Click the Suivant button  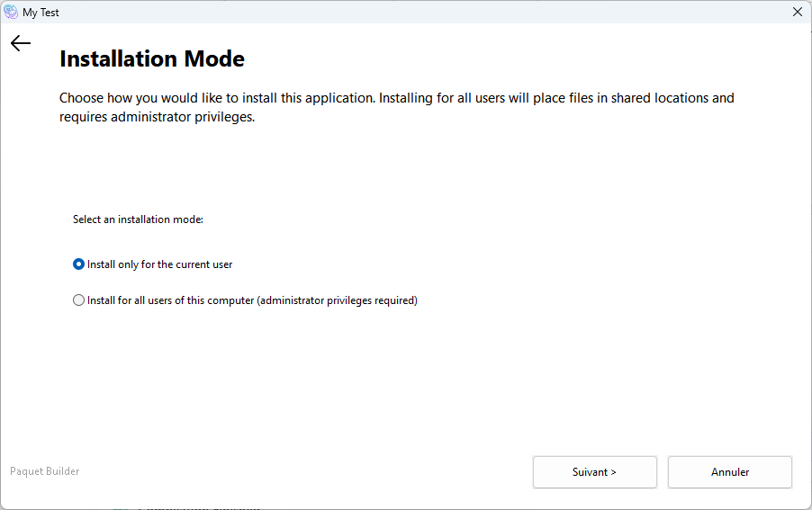pos(594,471)
